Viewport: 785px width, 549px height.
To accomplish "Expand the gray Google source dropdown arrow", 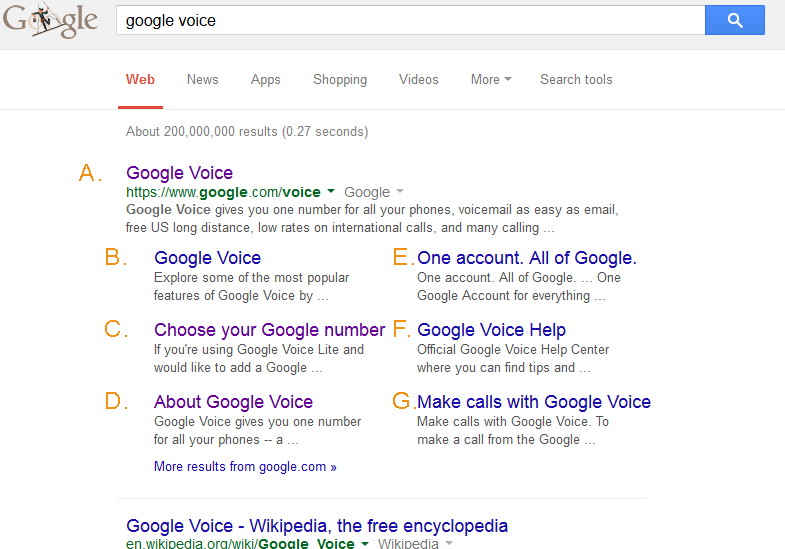I will tap(400, 191).
